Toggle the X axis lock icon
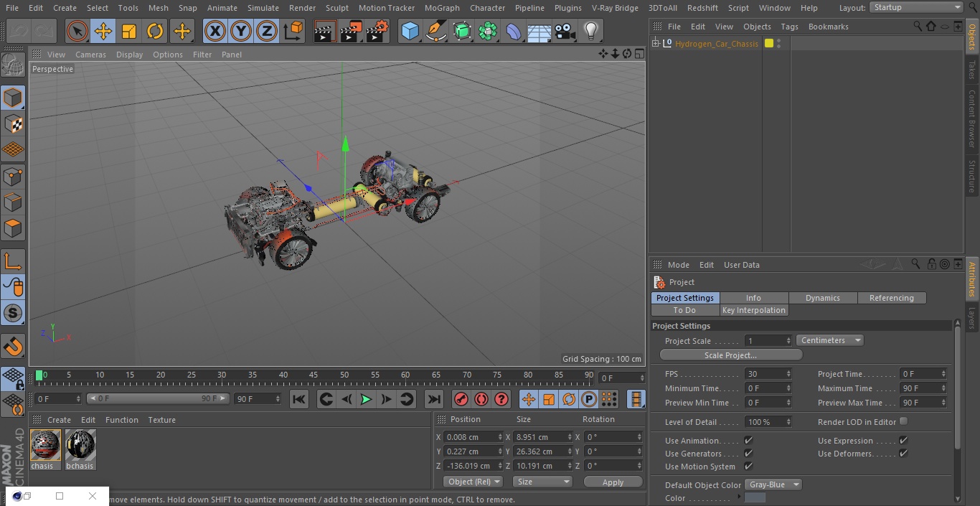Screen dimensions: 980x506 [215, 32]
